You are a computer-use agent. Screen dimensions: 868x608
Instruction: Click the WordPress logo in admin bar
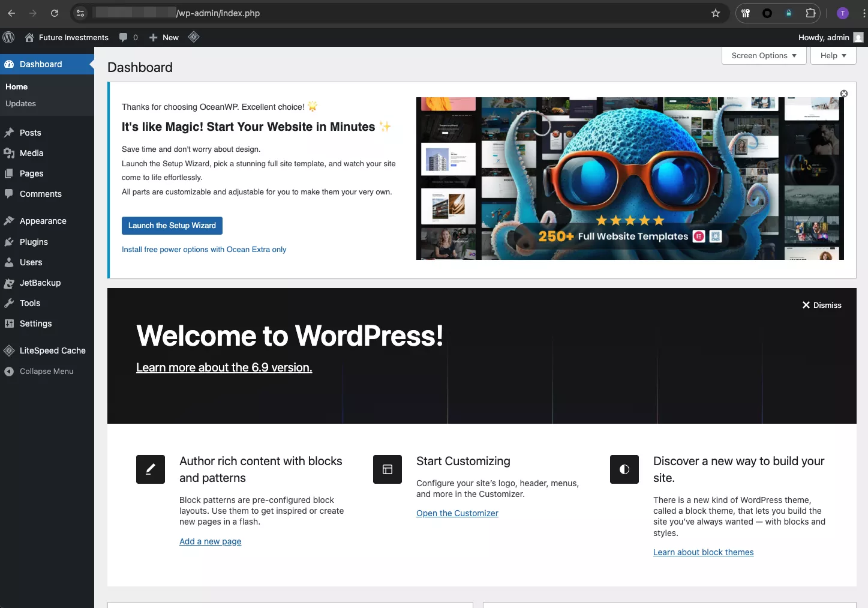coord(8,37)
